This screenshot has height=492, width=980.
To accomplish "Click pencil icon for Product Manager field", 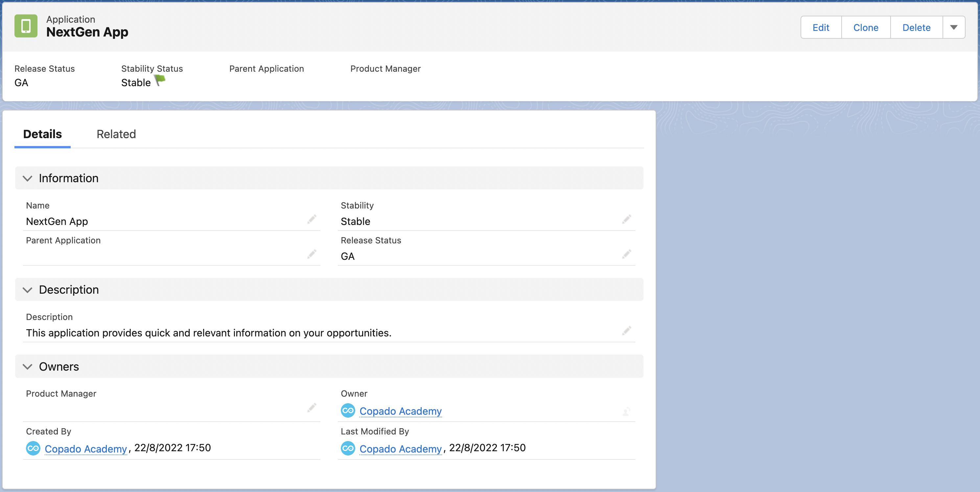I will click(x=312, y=408).
